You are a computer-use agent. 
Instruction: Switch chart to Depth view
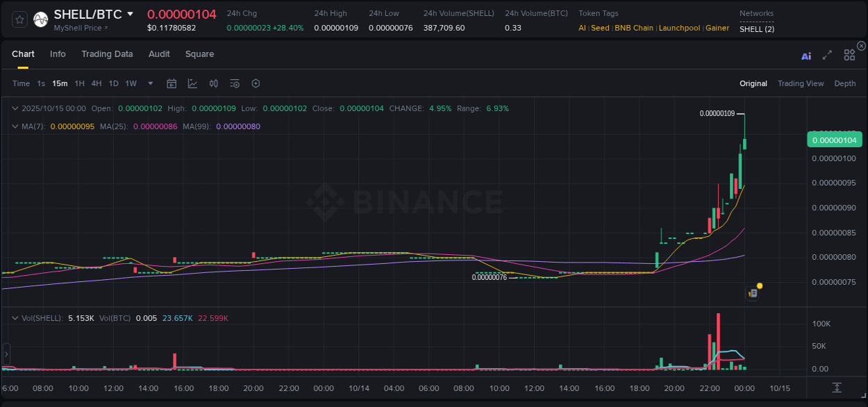click(x=844, y=83)
